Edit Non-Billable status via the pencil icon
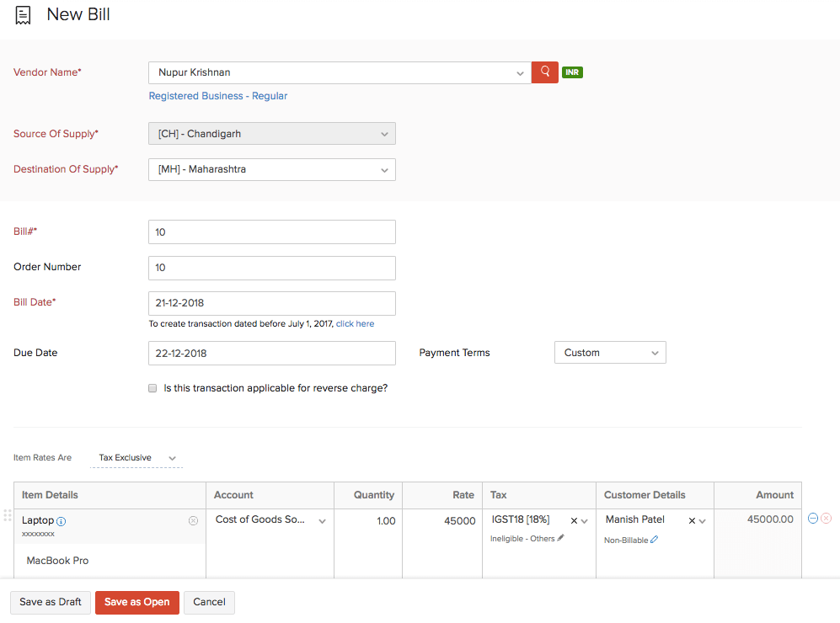 pos(655,540)
